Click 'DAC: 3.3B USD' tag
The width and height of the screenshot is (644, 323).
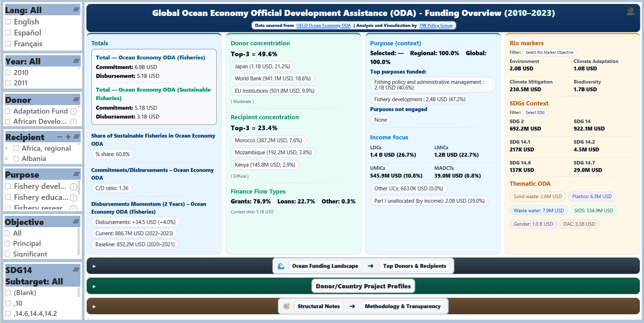579,224
